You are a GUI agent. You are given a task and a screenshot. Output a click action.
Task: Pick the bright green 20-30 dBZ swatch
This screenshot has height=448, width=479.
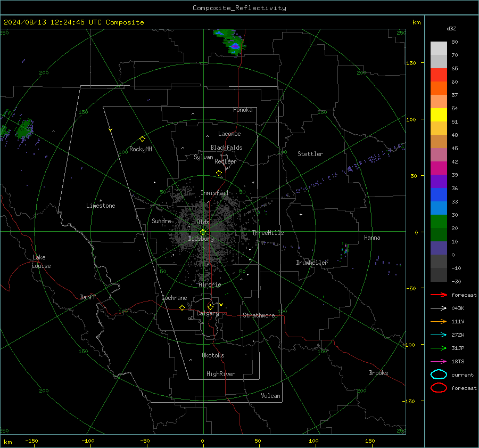pyautogui.click(x=439, y=221)
